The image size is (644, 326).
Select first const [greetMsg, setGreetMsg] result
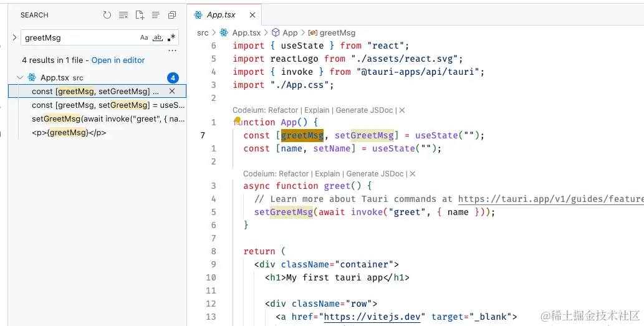click(97, 91)
